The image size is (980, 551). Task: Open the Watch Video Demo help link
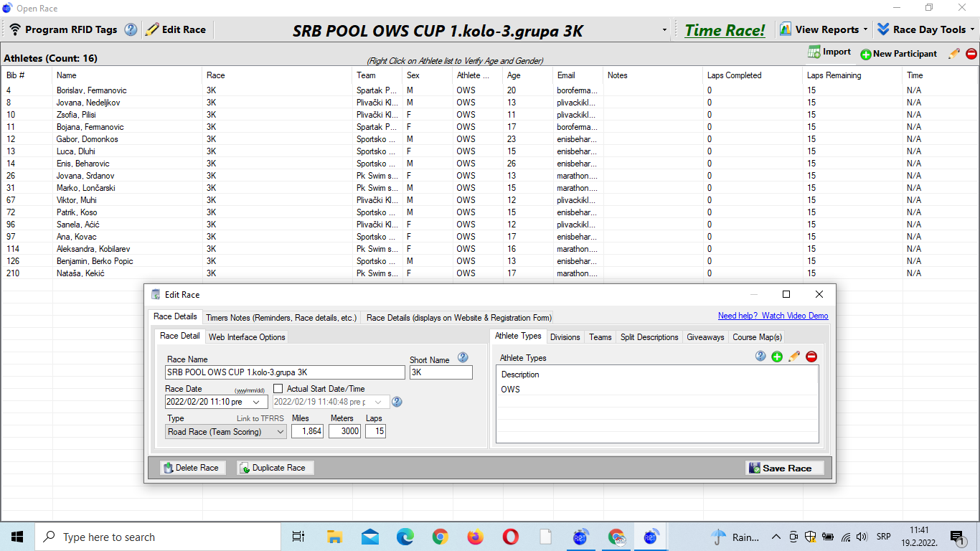click(773, 316)
